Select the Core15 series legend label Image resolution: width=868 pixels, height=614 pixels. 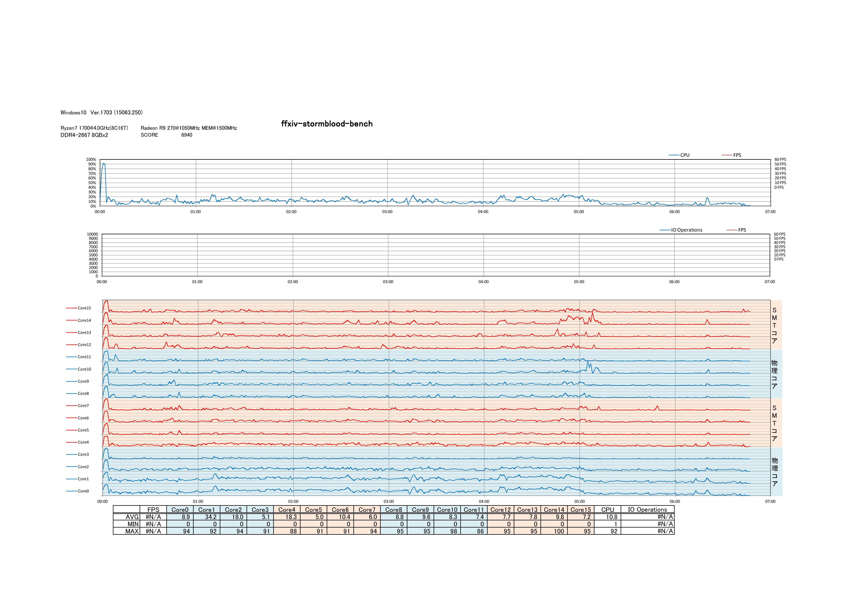[x=84, y=308]
